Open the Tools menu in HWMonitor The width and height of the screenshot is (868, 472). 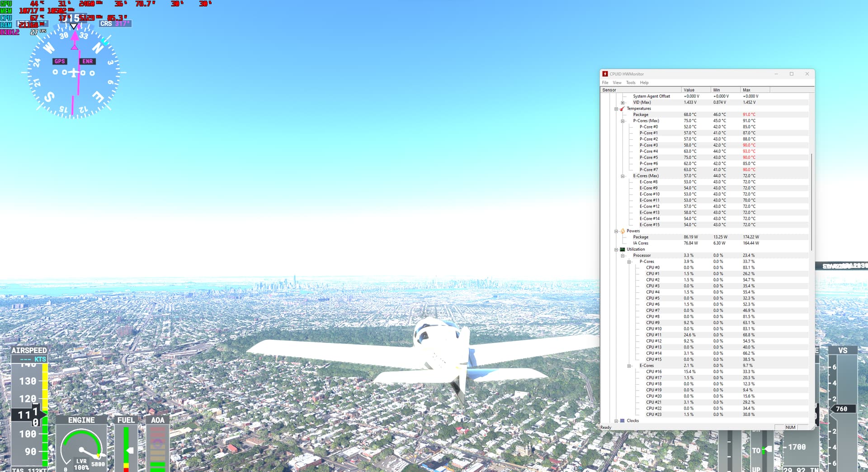coord(631,82)
